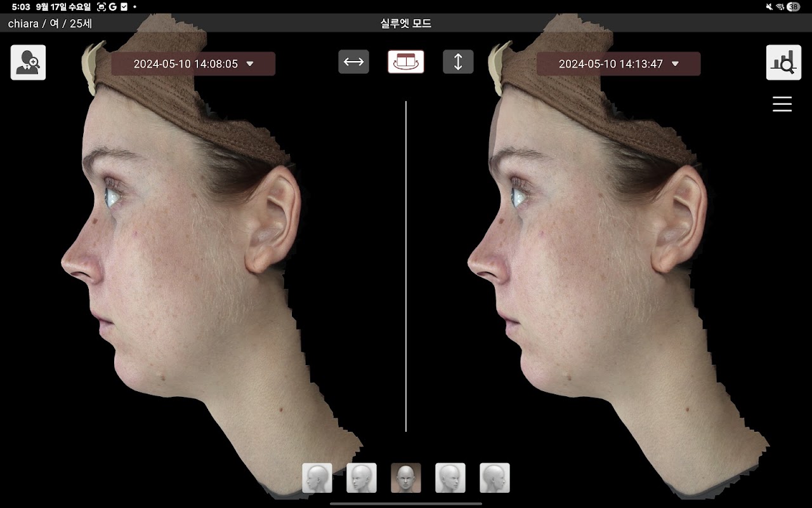Click the '실루엣 모드' title
Image resolution: width=812 pixels, height=508 pixels.
click(x=406, y=23)
